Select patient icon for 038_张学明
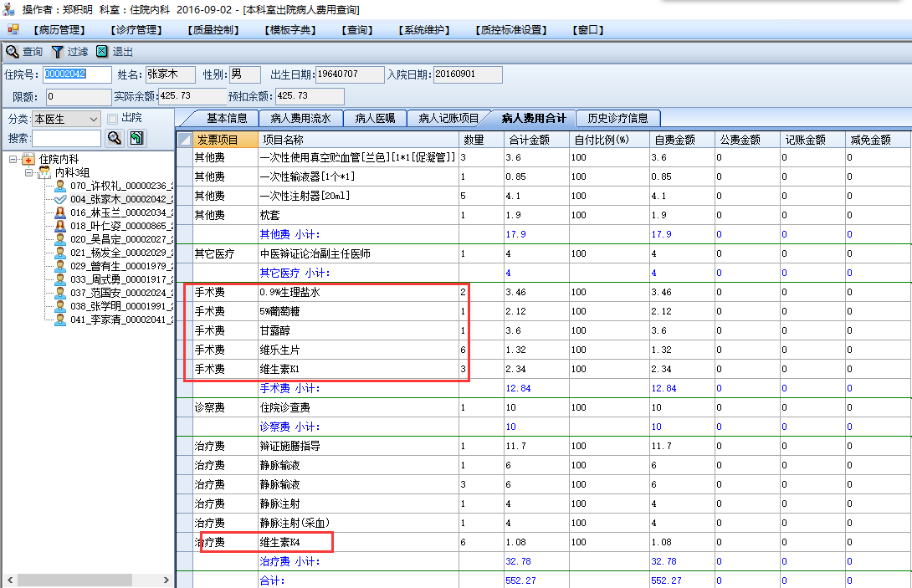Screen dimensions: 912x588 tap(60, 306)
